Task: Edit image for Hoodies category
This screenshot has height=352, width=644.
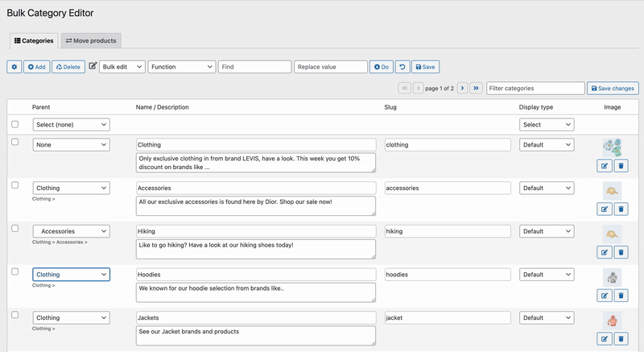Action: click(x=605, y=296)
